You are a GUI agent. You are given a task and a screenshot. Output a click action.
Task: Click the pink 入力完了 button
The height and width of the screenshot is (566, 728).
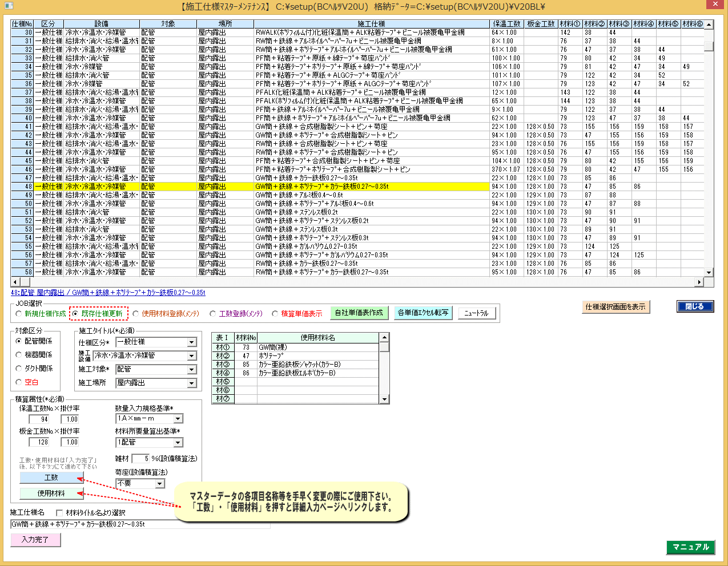point(35,539)
